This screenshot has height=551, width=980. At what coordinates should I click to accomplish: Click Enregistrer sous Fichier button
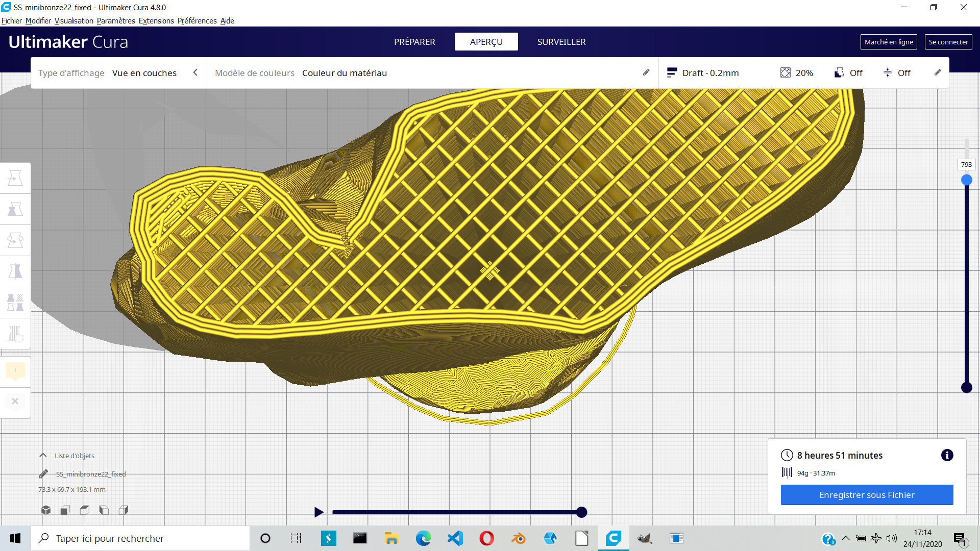(x=867, y=495)
